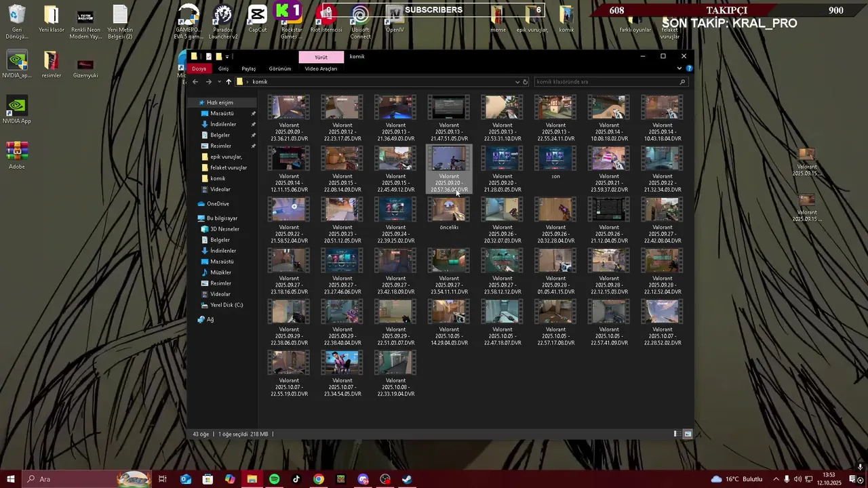This screenshot has width=868, height=488.
Task: Click the path chevron before komik
Action: point(248,82)
